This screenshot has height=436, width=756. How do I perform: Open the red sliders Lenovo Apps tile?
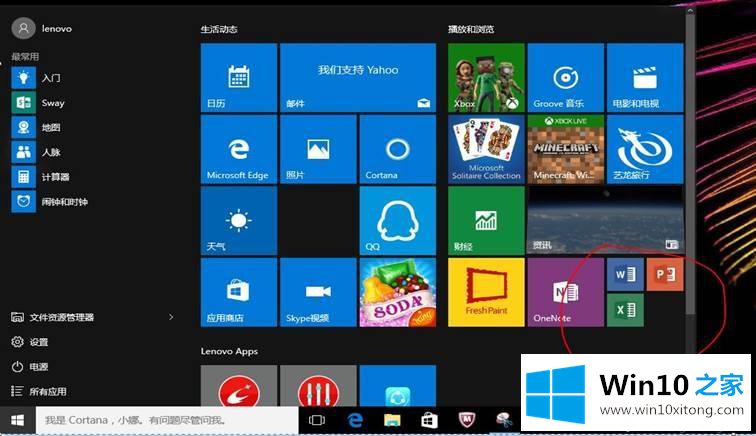(318, 385)
